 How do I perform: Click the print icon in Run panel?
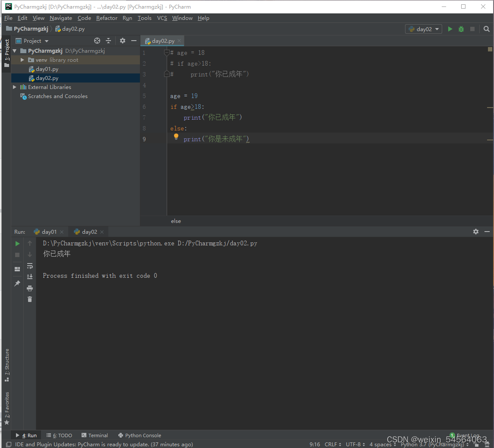point(30,288)
